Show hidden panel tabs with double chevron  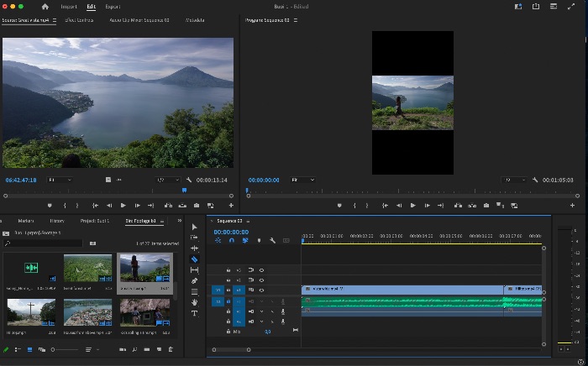pos(179,221)
